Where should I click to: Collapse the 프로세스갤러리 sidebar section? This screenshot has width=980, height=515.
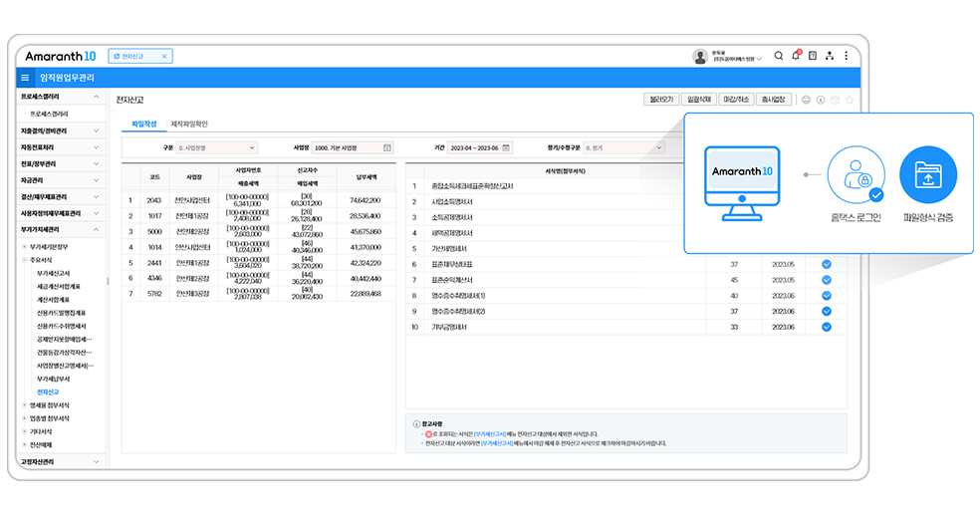(96, 97)
